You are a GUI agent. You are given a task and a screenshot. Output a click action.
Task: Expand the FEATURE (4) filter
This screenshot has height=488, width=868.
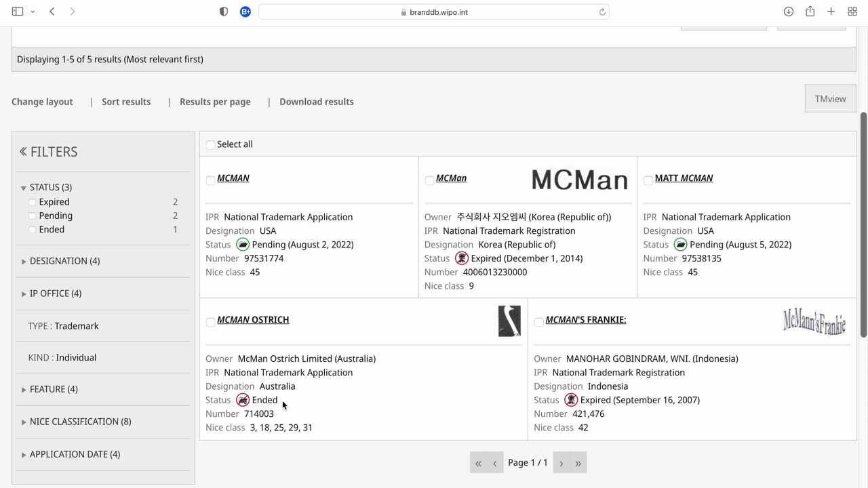point(50,389)
